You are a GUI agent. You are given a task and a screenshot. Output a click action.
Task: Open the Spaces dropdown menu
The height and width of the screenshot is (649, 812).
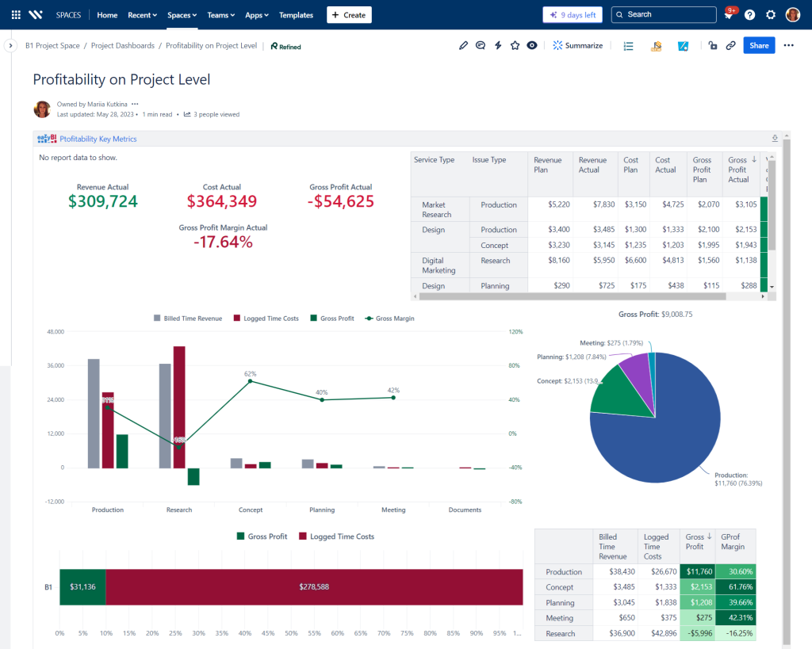pos(182,14)
